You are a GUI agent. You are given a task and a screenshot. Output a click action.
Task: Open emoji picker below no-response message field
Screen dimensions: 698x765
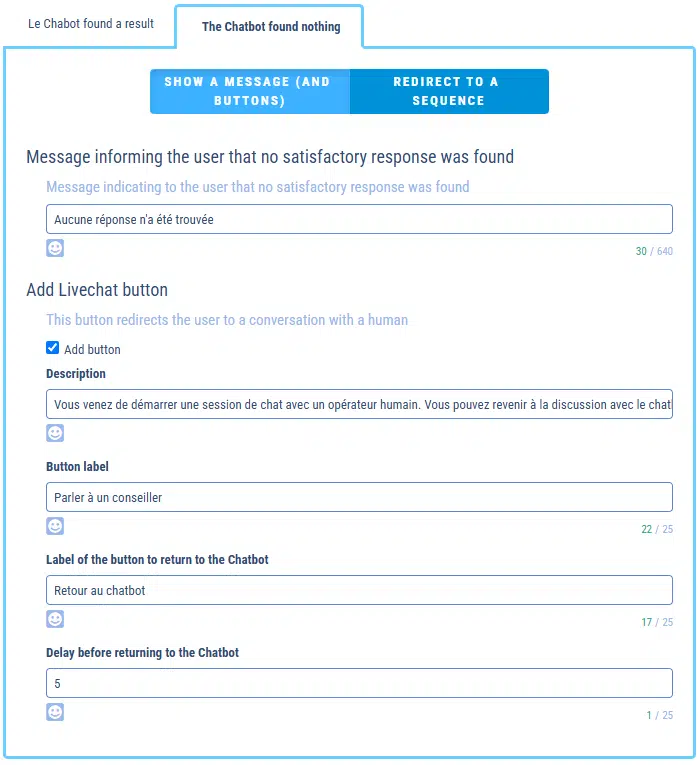click(x=56, y=247)
